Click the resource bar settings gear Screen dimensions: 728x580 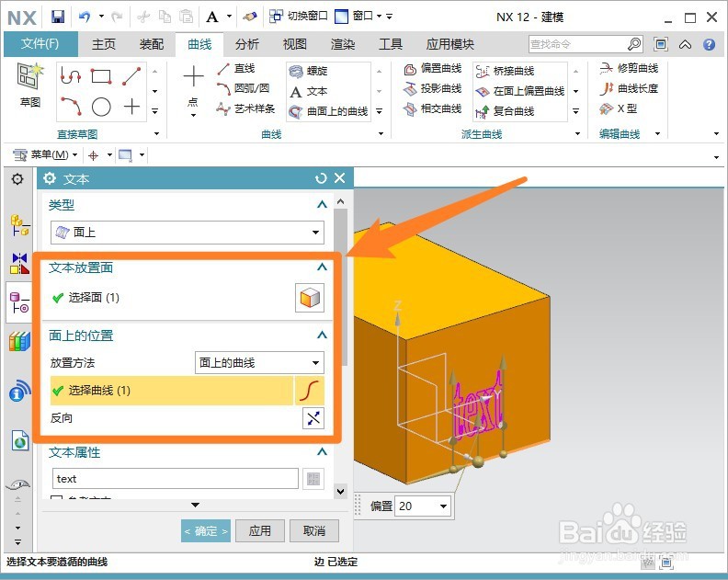[x=17, y=179]
